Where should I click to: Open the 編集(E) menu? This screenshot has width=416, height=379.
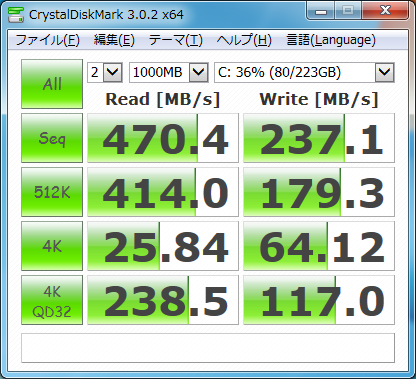114,40
